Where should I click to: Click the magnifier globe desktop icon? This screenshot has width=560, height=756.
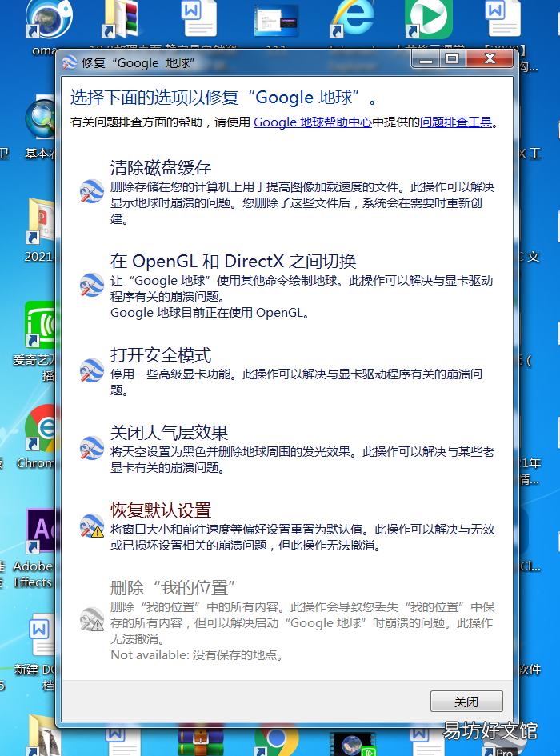(42, 118)
